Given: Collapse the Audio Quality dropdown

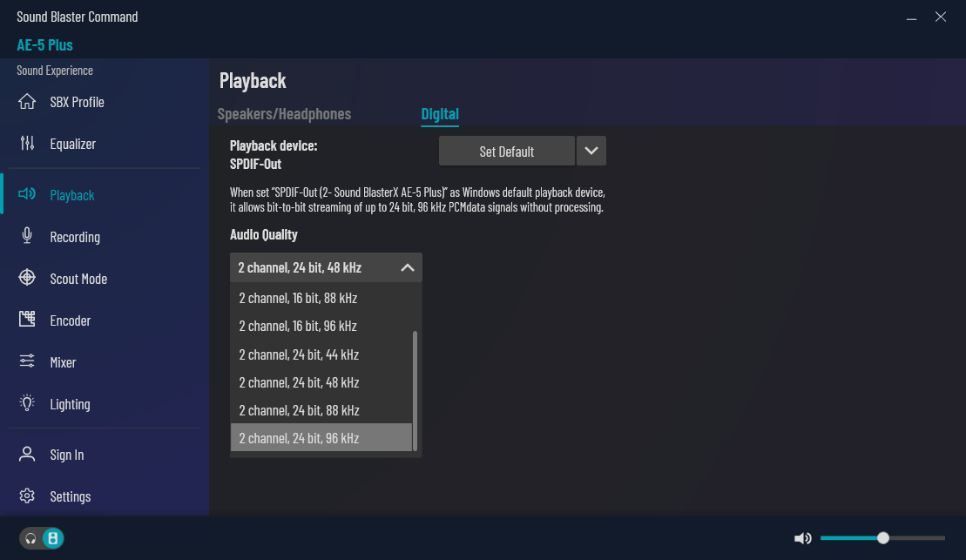Looking at the screenshot, I should point(408,267).
